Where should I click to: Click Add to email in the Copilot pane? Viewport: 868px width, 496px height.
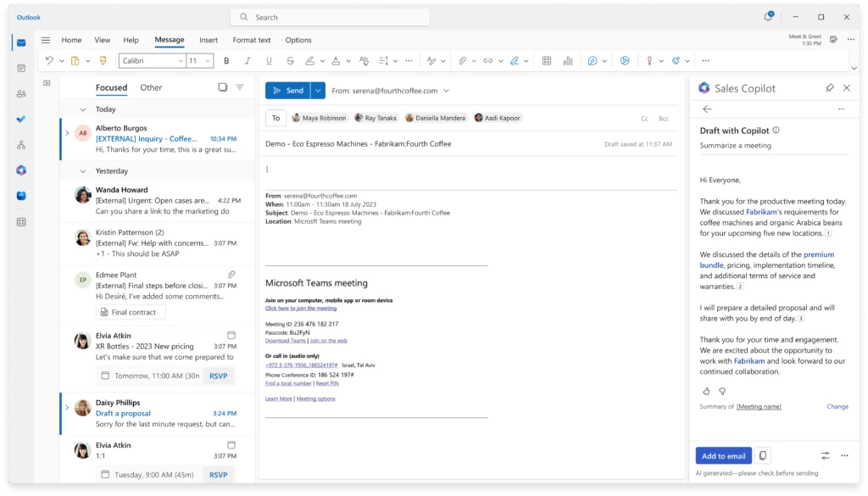[723, 455]
